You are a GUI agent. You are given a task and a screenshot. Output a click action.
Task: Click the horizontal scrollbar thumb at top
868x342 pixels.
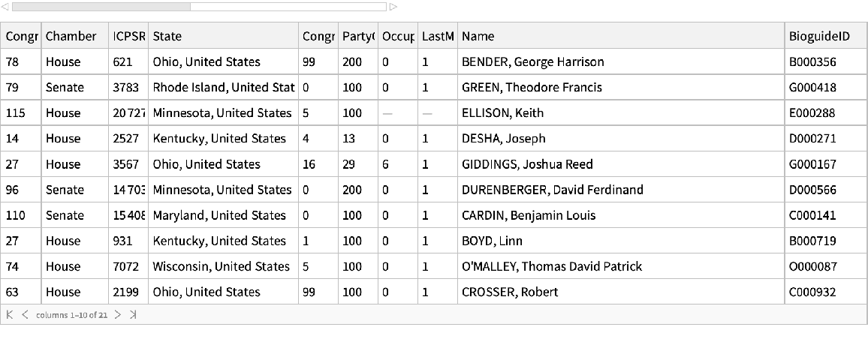point(101,7)
